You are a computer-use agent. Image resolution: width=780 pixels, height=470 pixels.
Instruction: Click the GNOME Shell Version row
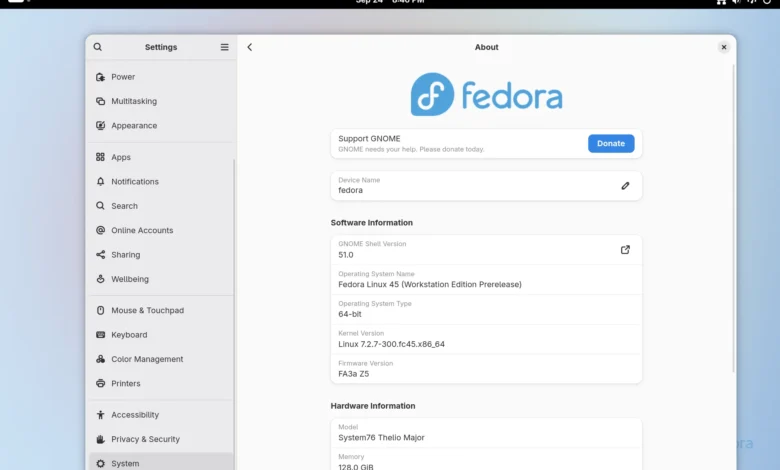(487, 250)
